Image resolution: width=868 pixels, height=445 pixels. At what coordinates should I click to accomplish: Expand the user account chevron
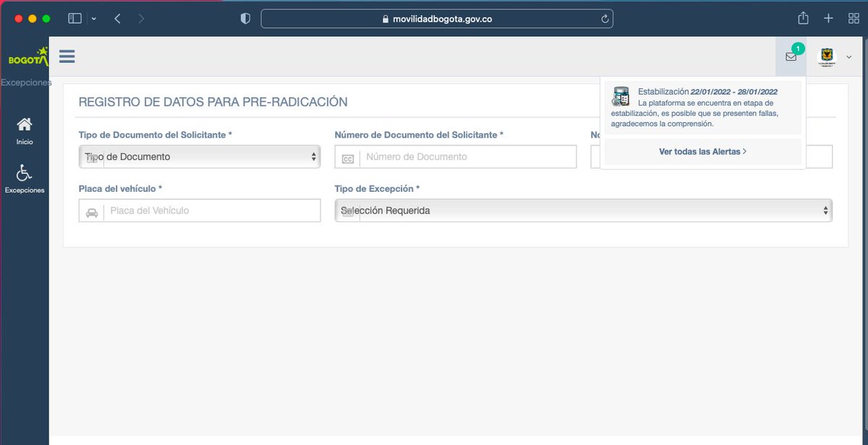(x=848, y=57)
